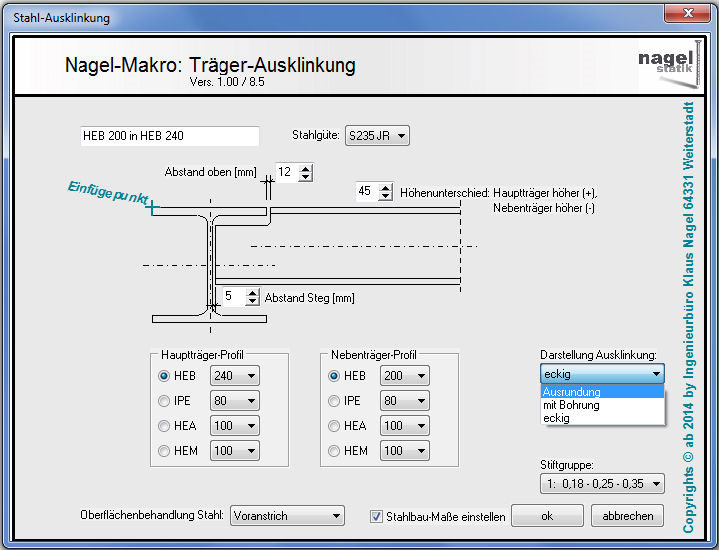Increase the Abstand oben value
The image size is (719, 550).
pyautogui.click(x=306, y=168)
